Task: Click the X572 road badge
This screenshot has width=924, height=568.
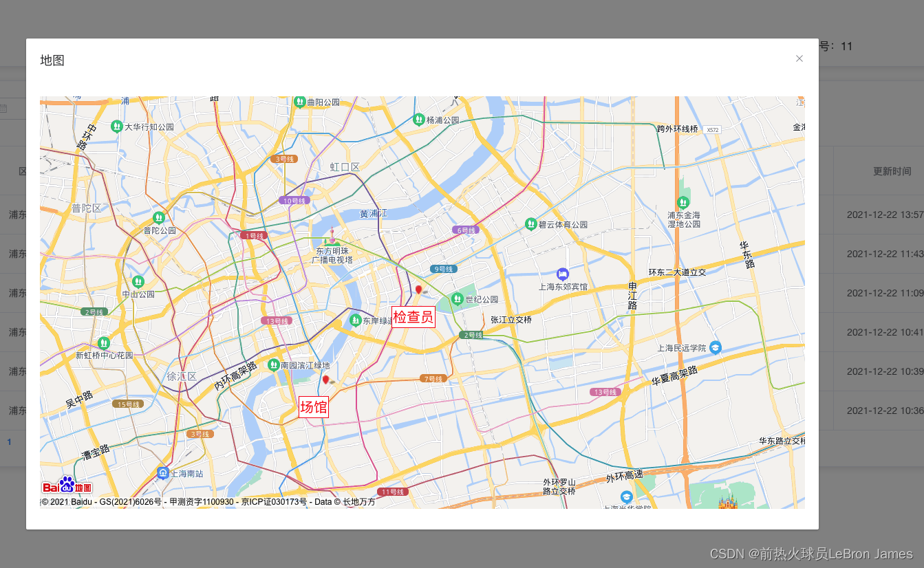Action: [x=713, y=129]
